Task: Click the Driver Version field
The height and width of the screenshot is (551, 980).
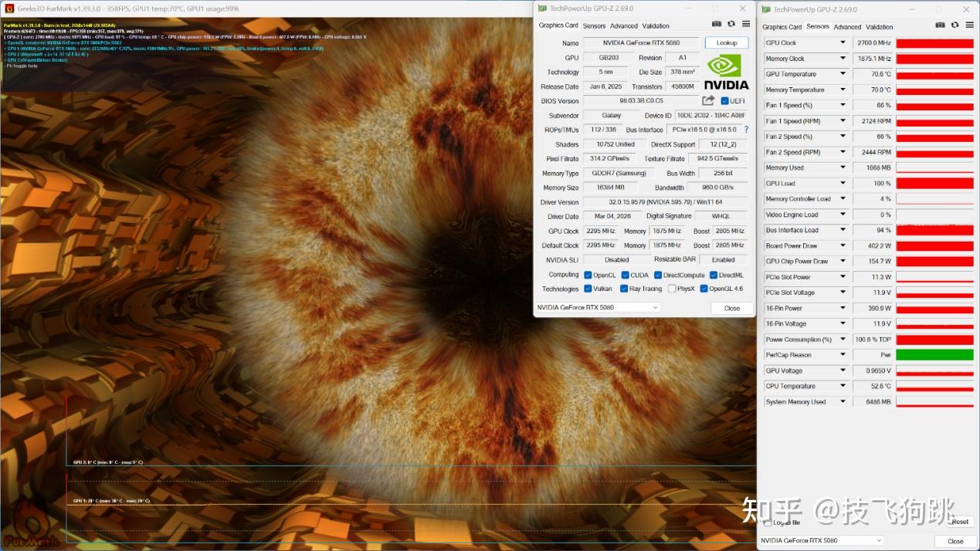Action: pyautogui.click(x=665, y=202)
